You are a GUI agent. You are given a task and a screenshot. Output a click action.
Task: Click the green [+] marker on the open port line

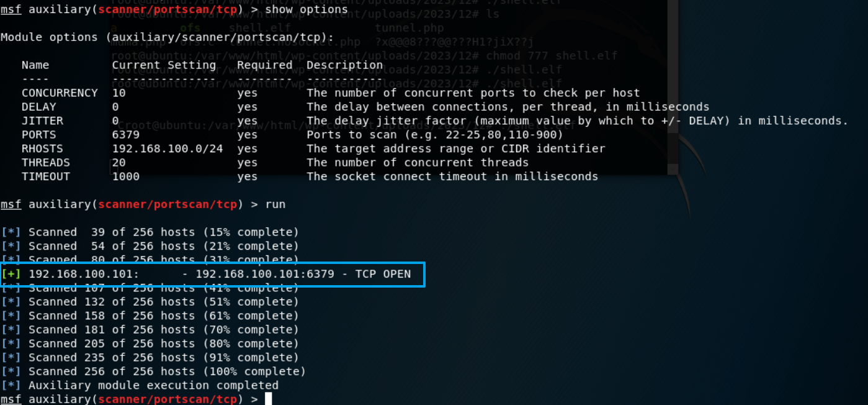[x=11, y=274]
